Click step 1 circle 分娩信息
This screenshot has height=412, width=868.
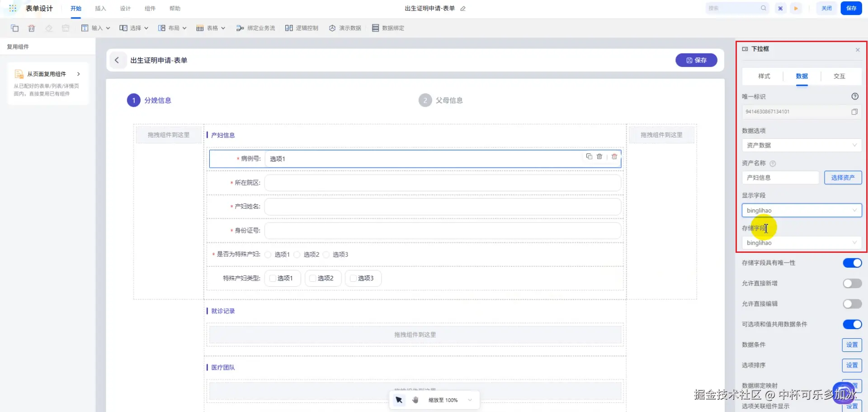[x=133, y=100]
